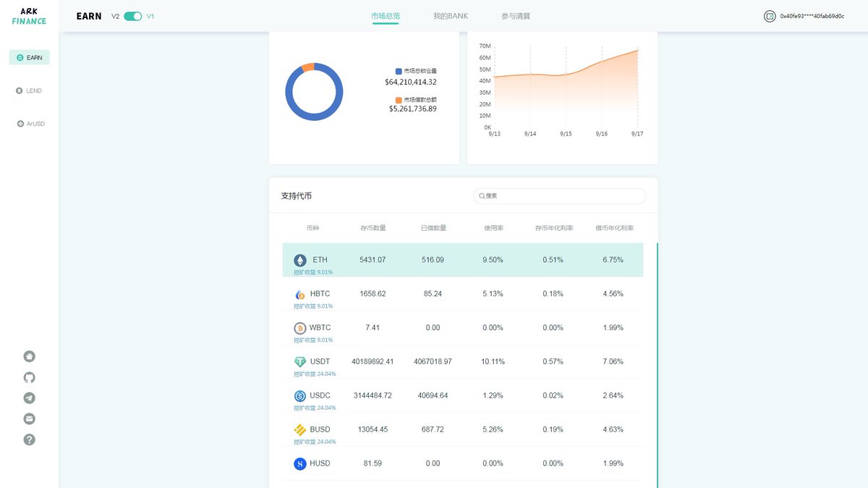Click the EARN logo button
868x488 pixels.
(88, 15)
